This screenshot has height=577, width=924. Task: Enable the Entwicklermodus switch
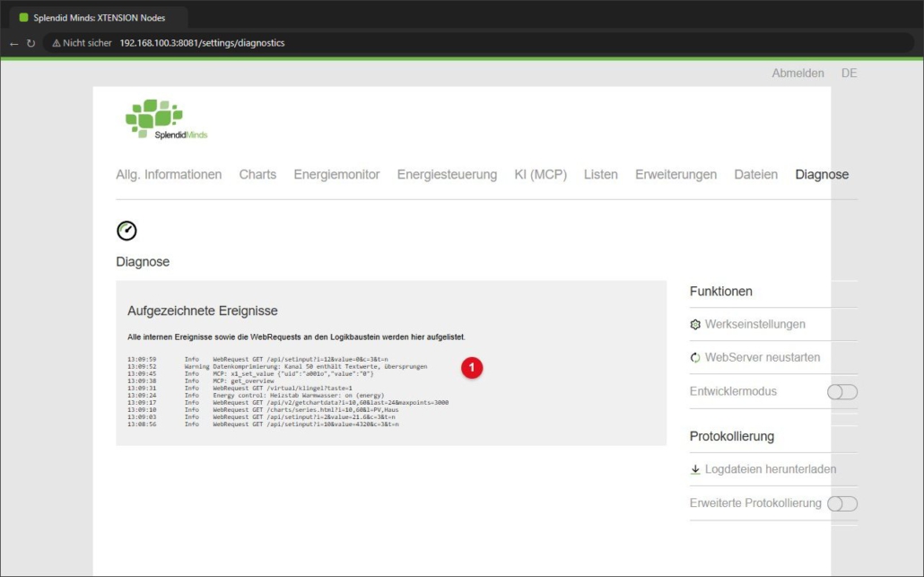842,392
